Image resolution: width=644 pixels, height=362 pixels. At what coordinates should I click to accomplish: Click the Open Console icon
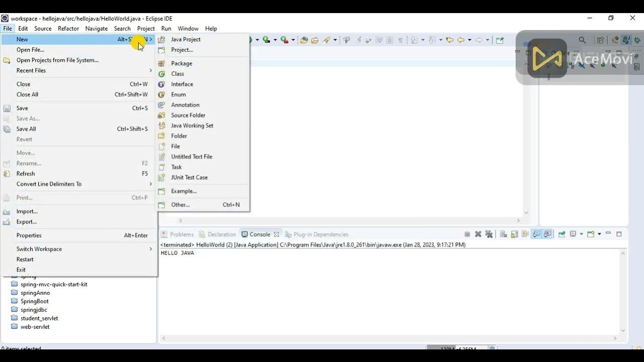(x=591, y=234)
